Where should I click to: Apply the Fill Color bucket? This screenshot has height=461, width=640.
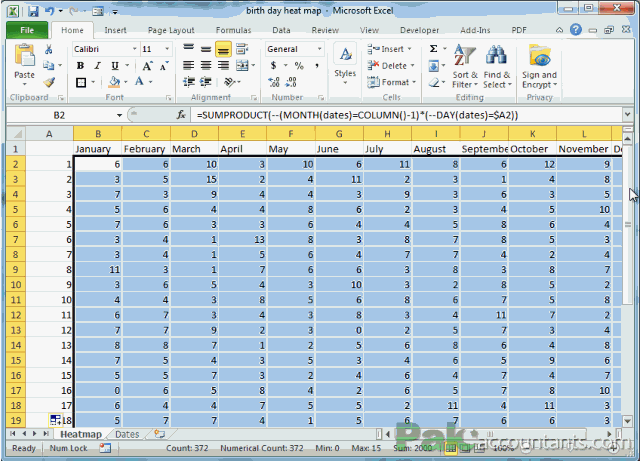[114, 82]
